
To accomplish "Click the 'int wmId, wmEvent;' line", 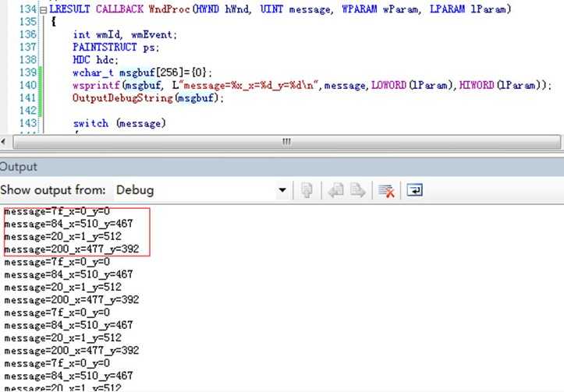I will [125, 35].
